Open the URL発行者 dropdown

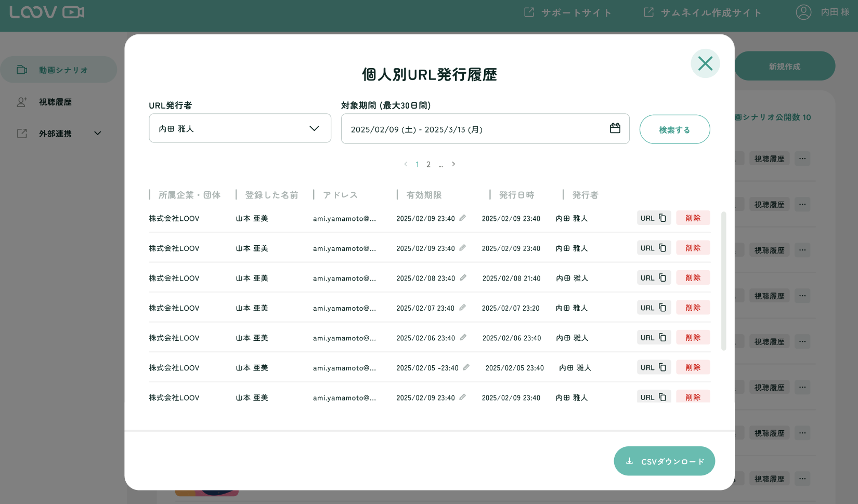tap(240, 128)
